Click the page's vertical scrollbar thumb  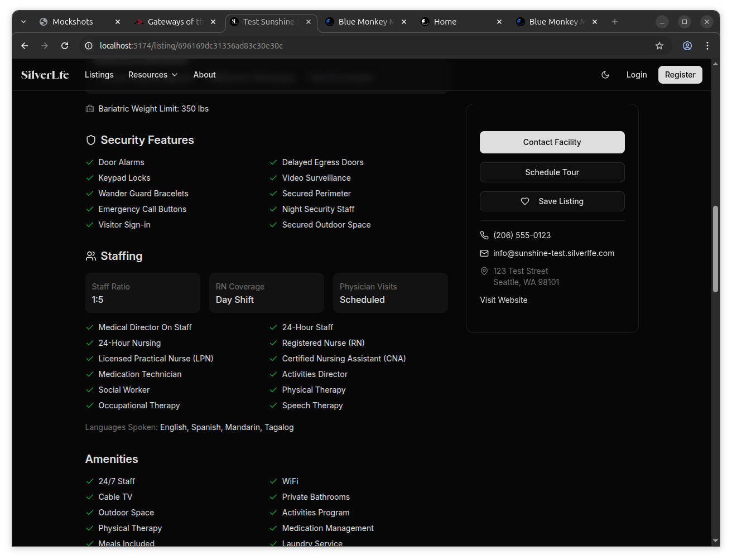716,248
